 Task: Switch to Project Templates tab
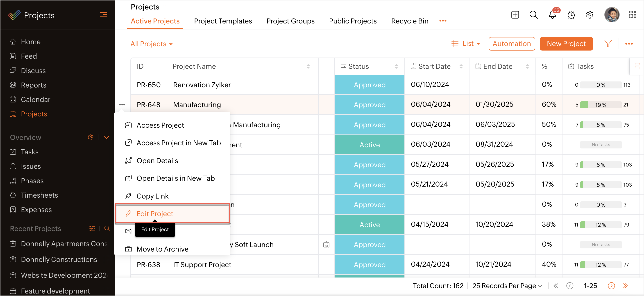pos(223,21)
